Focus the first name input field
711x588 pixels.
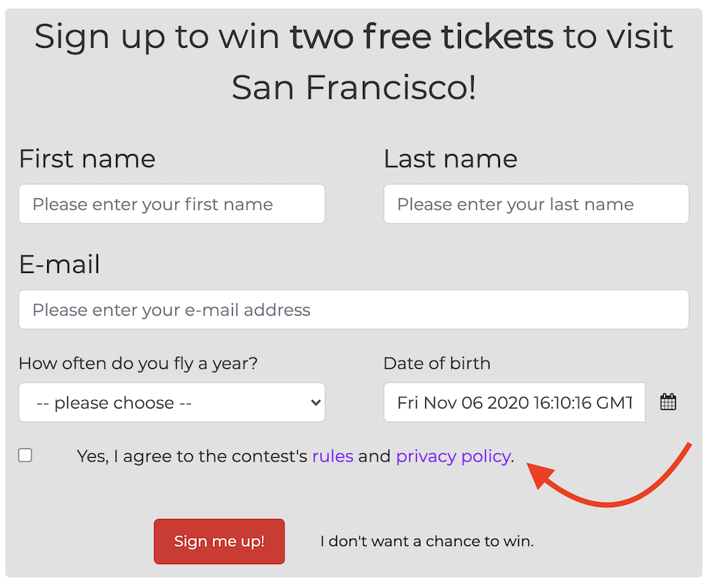point(172,204)
